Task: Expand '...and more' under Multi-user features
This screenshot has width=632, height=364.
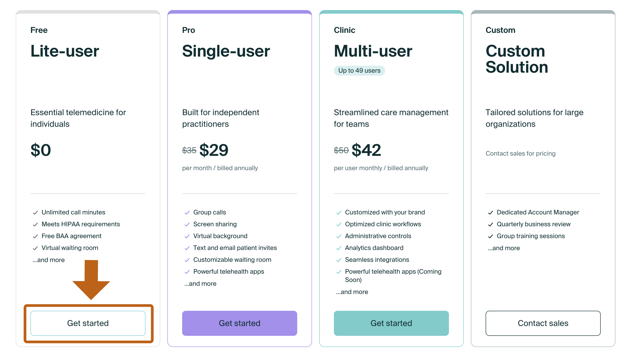Action: (352, 292)
